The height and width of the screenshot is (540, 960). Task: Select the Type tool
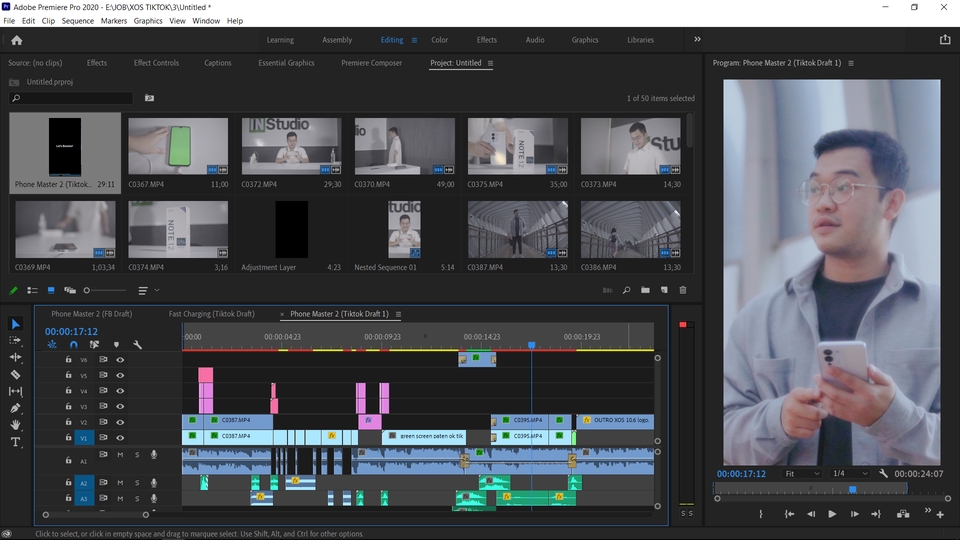[15, 441]
